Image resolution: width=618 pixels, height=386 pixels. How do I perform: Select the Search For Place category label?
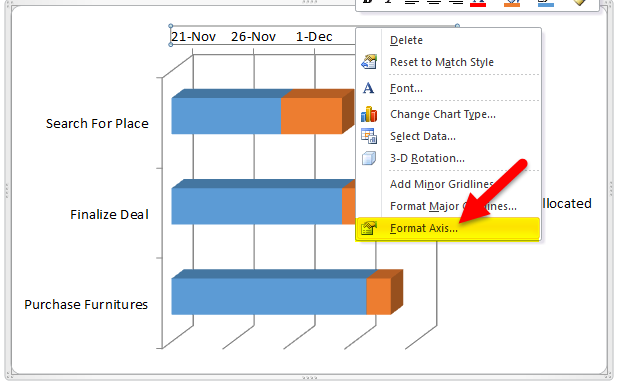(97, 124)
